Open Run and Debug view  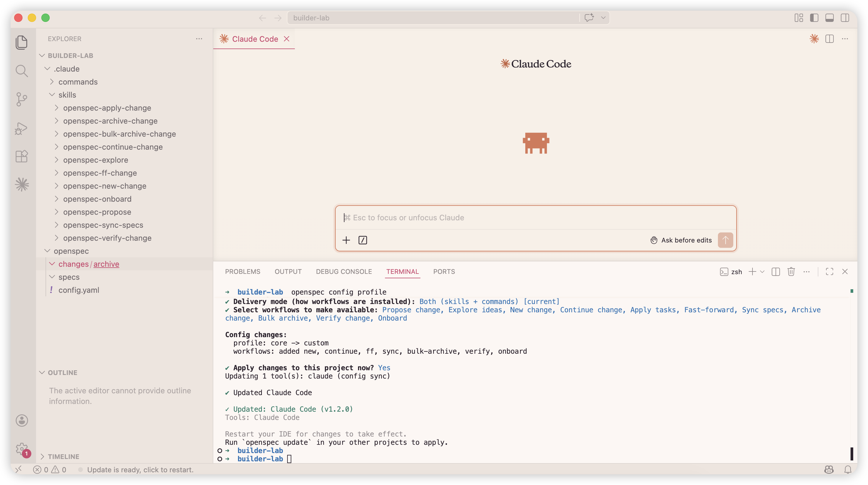(x=22, y=128)
